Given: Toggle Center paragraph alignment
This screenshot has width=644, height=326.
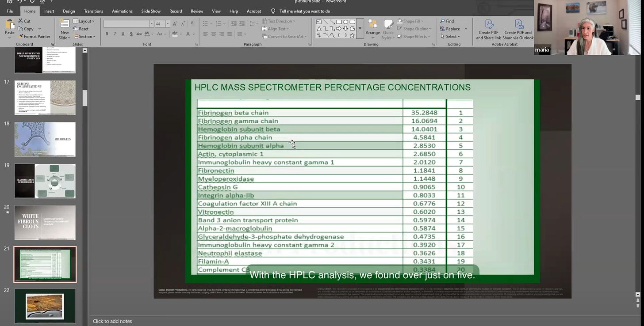Looking at the screenshot, I should 214,34.
